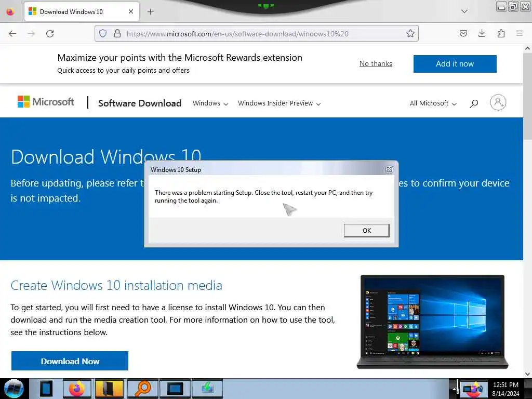The width and height of the screenshot is (532, 399).
Task: Click the Create Windows 10 installation media heading
Action: pyautogui.click(x=116, y=285)
